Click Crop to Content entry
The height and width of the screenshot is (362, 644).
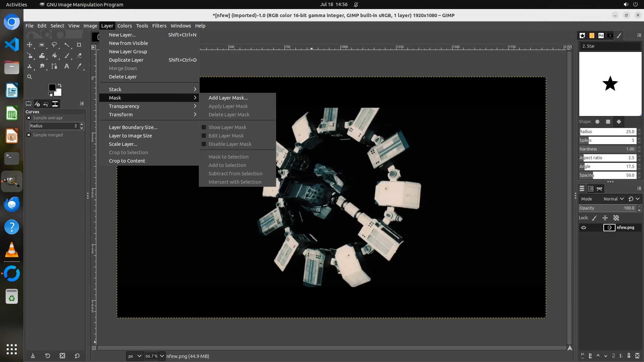[x=127, y=161]
